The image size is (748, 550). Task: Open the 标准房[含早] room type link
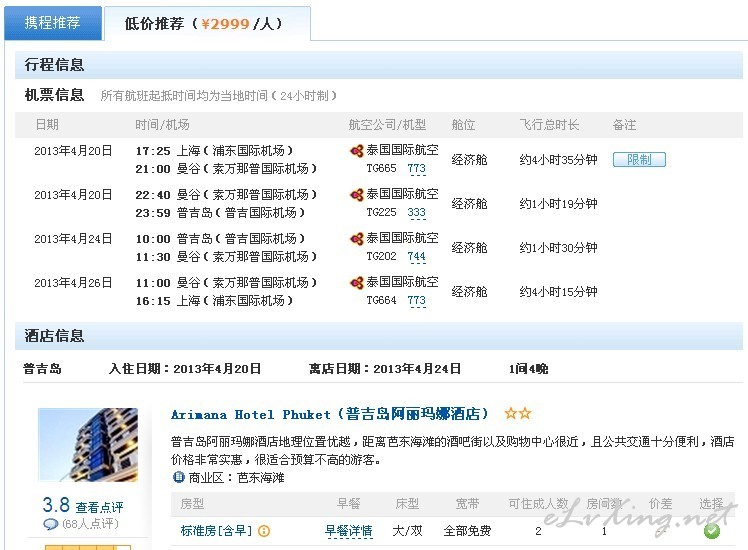(x=216, y=530)
